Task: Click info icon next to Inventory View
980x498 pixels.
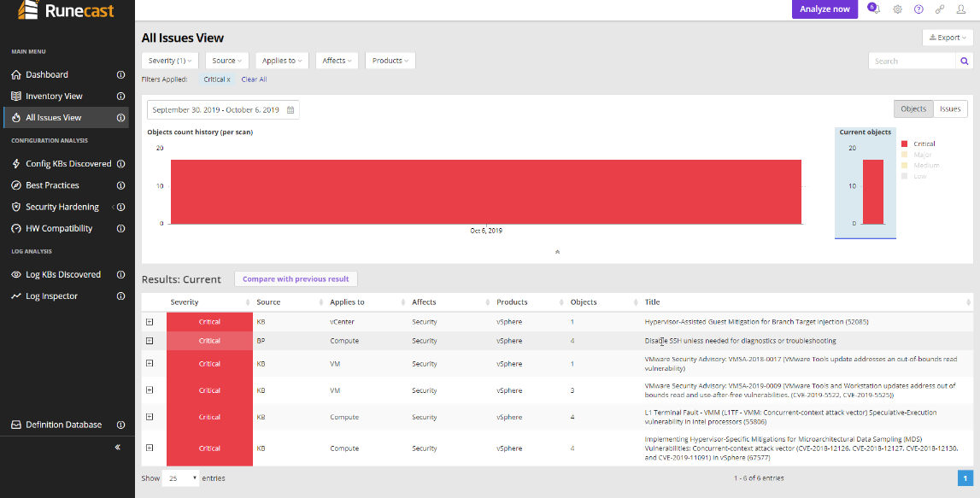Action: pos(121,97)
